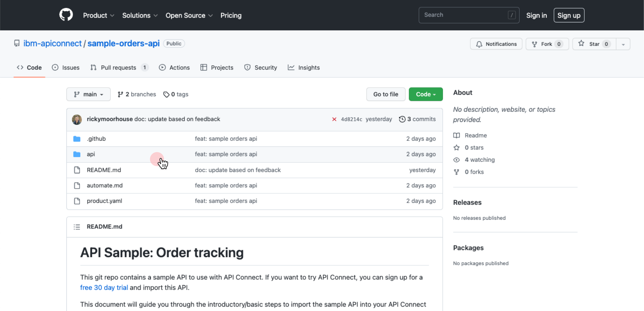Open the README table of contents icon
Viewport: 644px width, 311px height.
coord(77,227)
